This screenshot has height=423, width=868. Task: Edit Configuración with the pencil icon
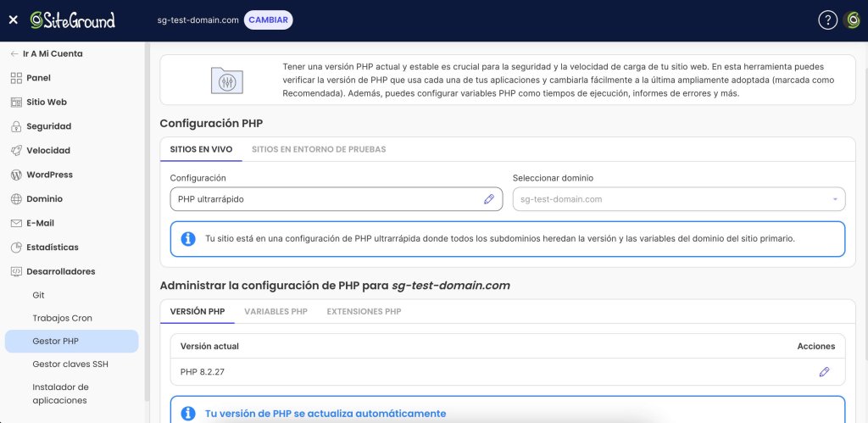[489, 199]
